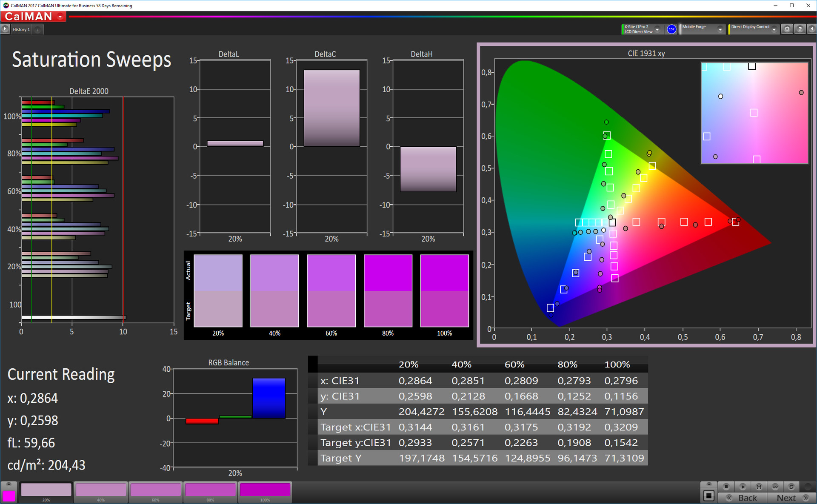Open settings with the gear icon

click(787, 29)
